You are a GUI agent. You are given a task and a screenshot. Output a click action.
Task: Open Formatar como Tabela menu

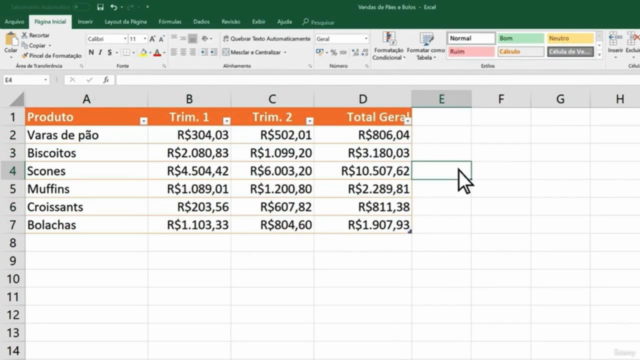(426, 45)
